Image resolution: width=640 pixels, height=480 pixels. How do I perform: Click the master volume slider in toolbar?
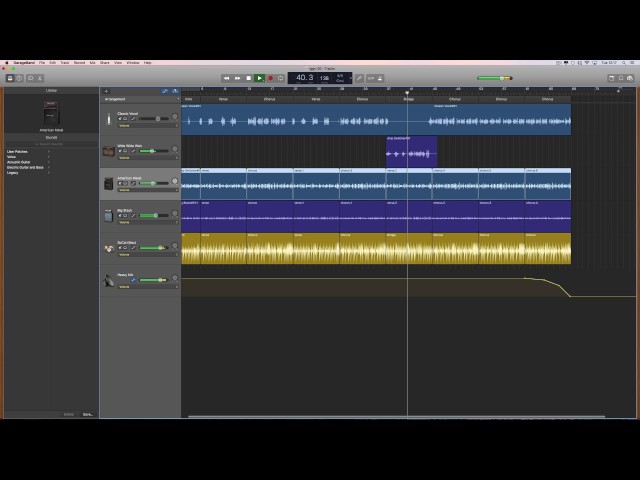click(495, 78)
